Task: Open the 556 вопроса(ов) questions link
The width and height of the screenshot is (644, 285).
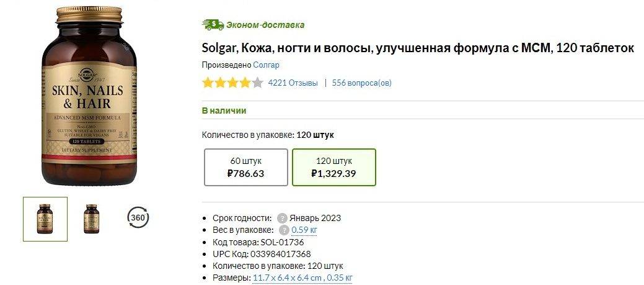Action: pyautogui.click(x=361, y=83)
